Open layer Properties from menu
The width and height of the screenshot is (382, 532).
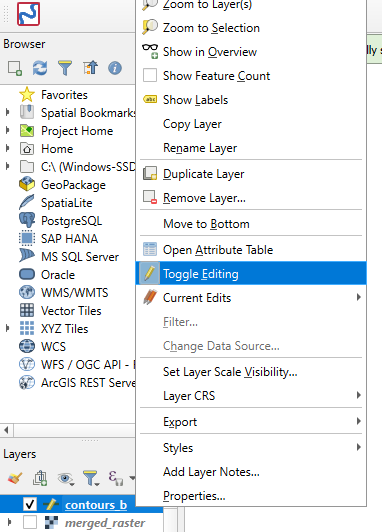251,496
